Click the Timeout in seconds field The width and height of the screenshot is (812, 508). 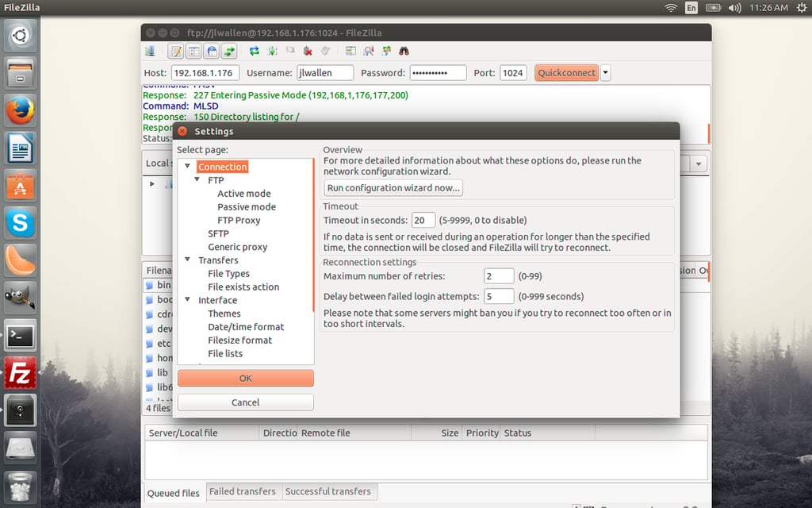coord(423,221)
